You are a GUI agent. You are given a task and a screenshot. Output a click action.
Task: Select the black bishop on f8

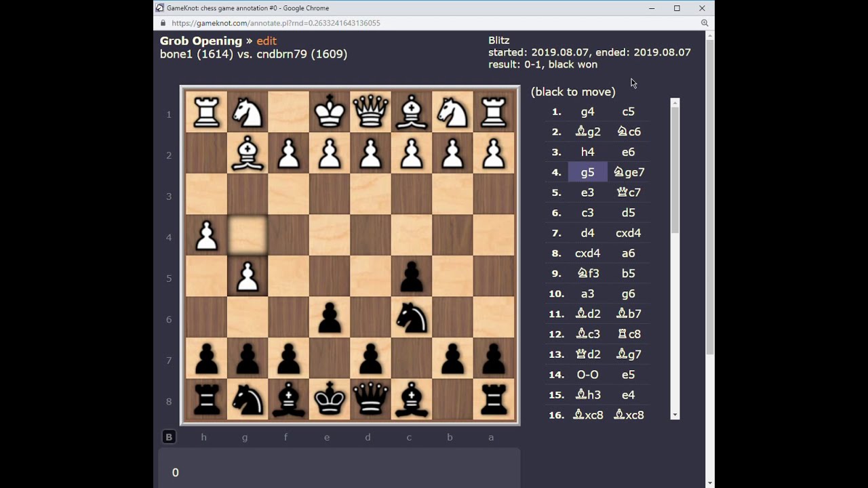(x=289, y=399)
